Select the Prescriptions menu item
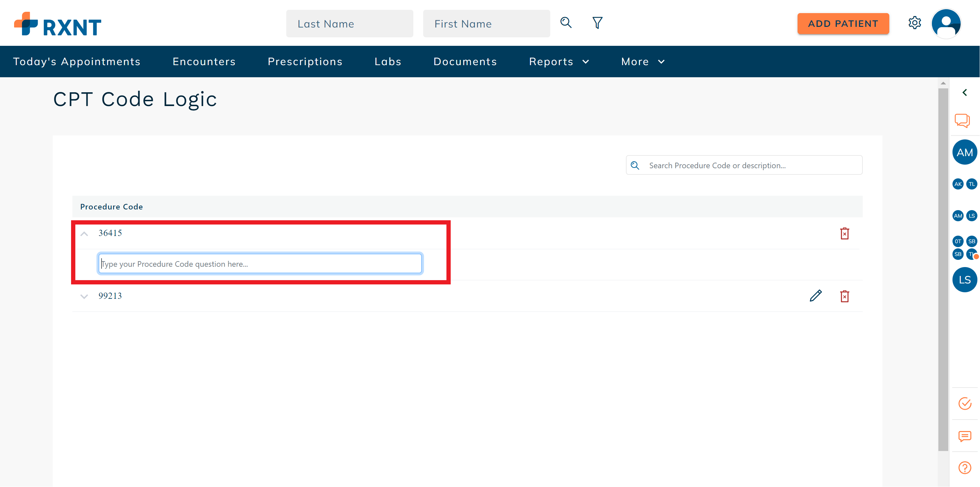The width and height of the screenshot is (980, 487). tap(305, 61)
